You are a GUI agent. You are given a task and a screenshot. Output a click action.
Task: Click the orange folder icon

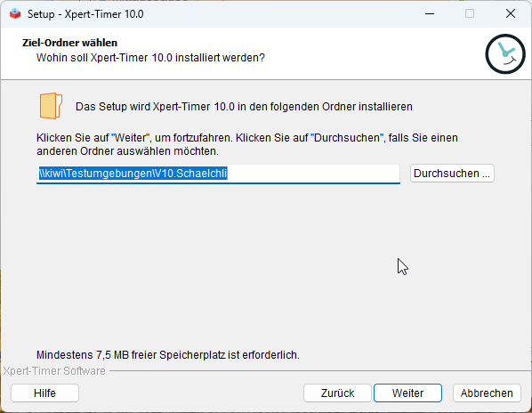coord(51,106)
